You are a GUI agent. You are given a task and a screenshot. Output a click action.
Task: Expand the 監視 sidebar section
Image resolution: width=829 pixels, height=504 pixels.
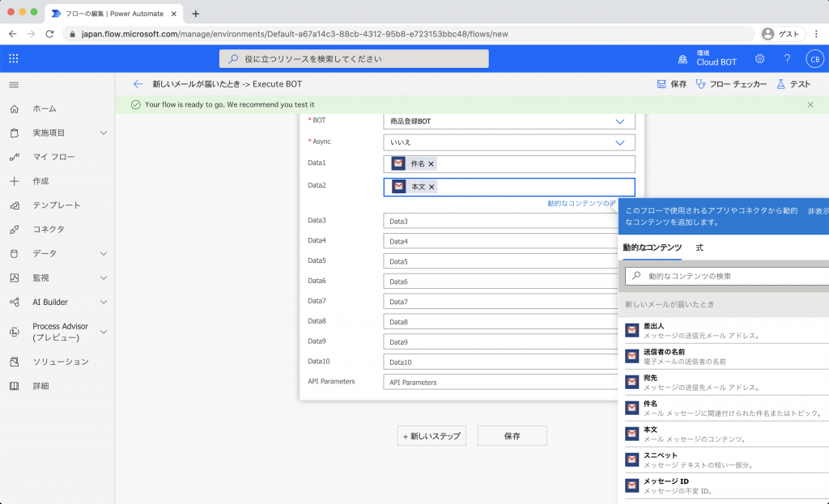(104, 277)
